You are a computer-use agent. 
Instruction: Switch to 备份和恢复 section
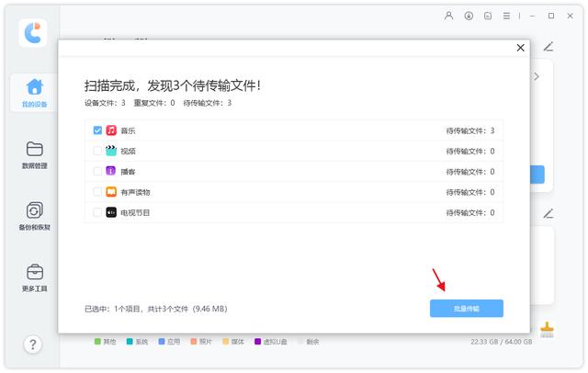coord(34,216)
